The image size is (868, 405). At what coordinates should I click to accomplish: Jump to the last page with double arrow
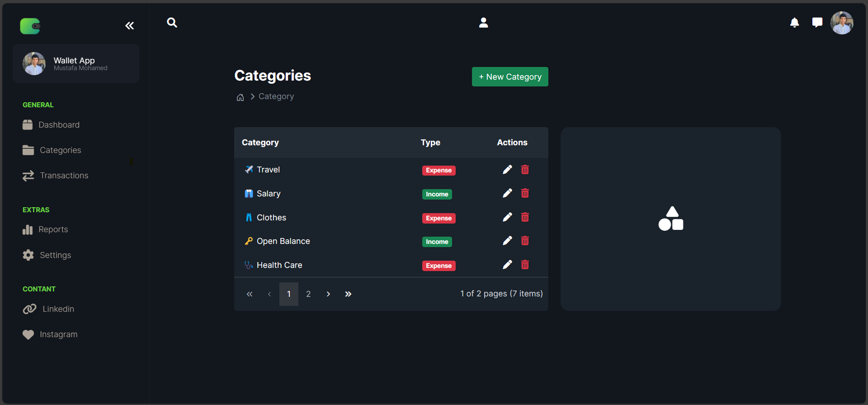pyautogui.click(x=348, y=294)
